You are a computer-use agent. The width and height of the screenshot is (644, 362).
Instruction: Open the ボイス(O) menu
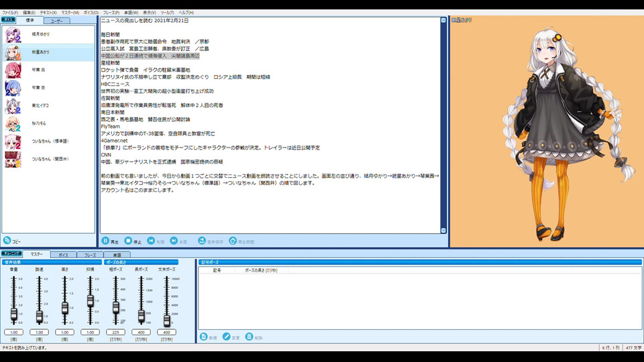[x=91, y=13]
